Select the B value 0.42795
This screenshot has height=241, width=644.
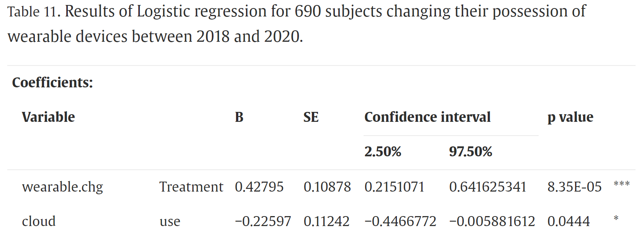[259, 187]
